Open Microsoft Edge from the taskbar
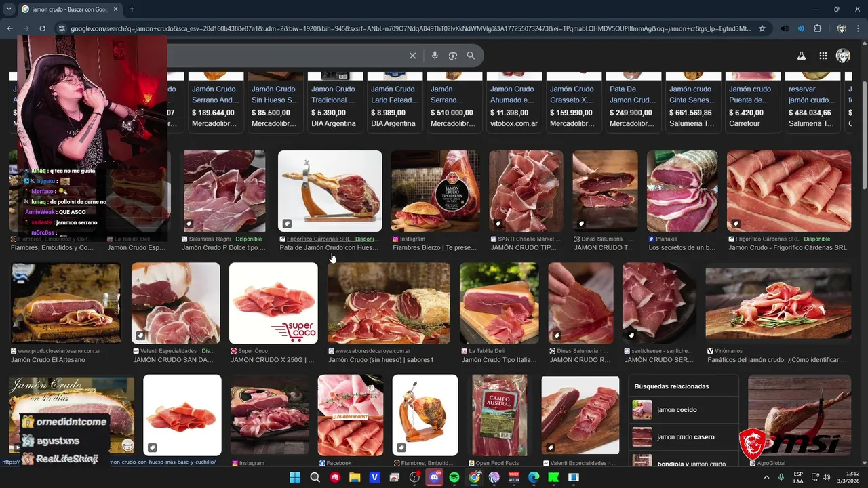Image resolution: width=868 pixels, height=488 pixels. click(534, 477)
